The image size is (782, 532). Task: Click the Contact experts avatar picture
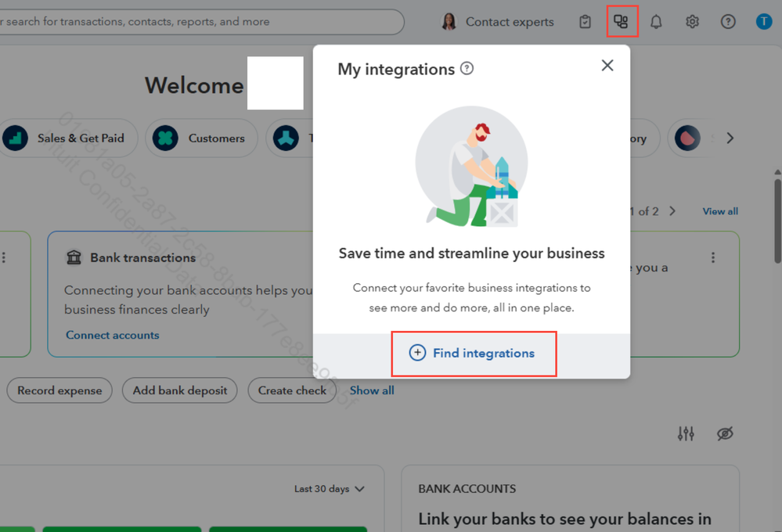click(x=449, y=22)
